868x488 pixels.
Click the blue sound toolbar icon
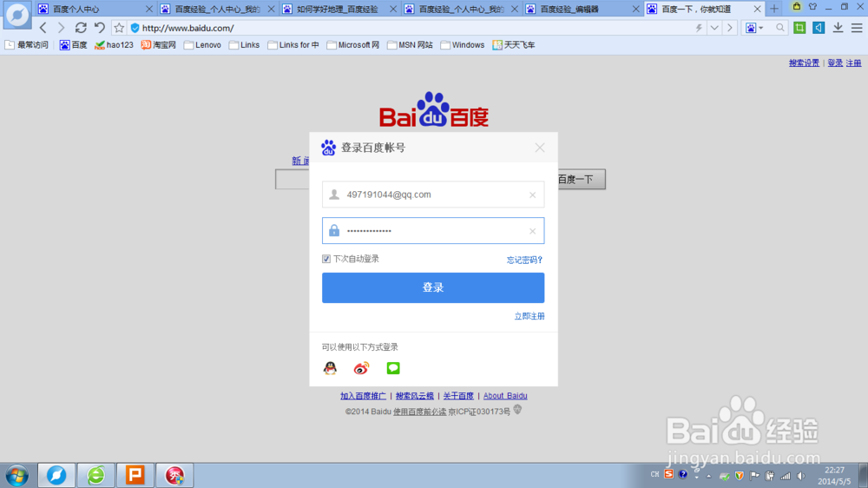[x=819, y=28]
